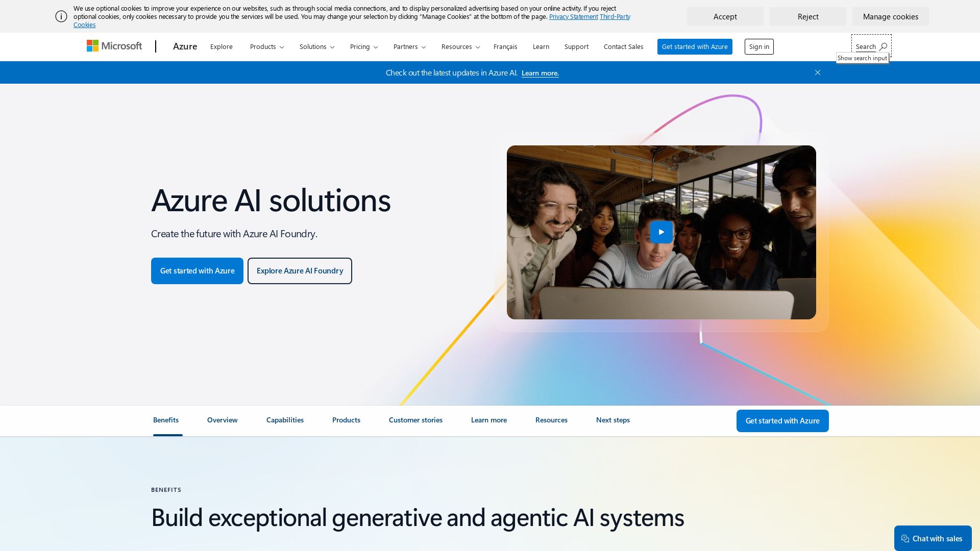Switch to the Overview tab
Screen dimensions: 980x551
point(222,420)
